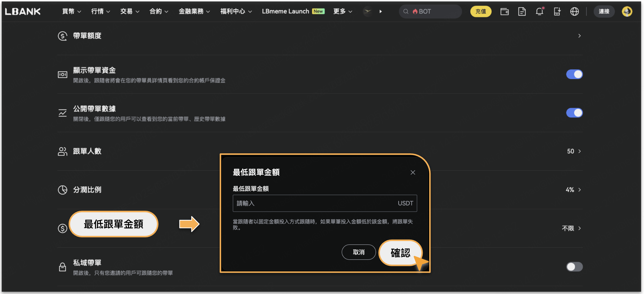Click the 私域帶單 lock icon
This screenshot has height=294, width=644.
(x=63, y=267)
